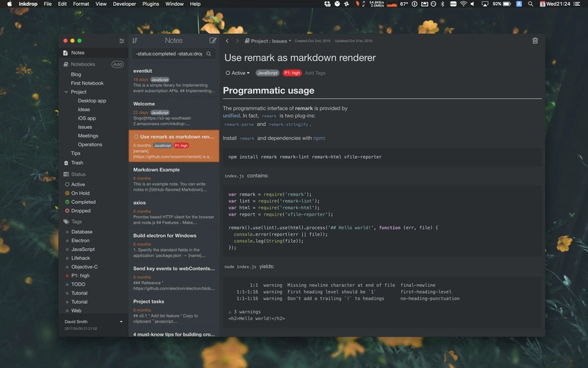
Task: Select the Tips notebook
Action: (x=76, y=153)
